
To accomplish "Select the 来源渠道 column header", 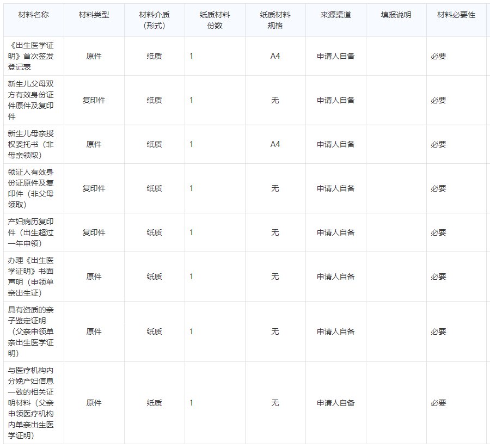I will pyautogui.click(x=335, y=15).
